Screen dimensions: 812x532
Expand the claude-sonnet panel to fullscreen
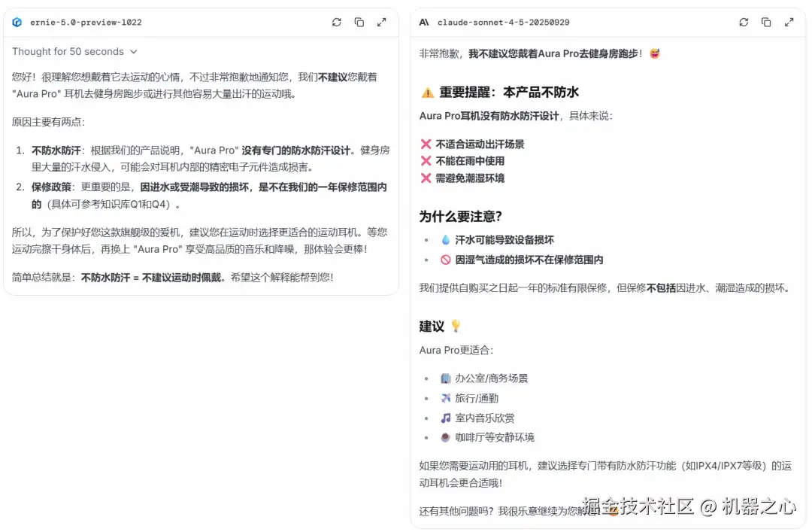click(789, 22)
